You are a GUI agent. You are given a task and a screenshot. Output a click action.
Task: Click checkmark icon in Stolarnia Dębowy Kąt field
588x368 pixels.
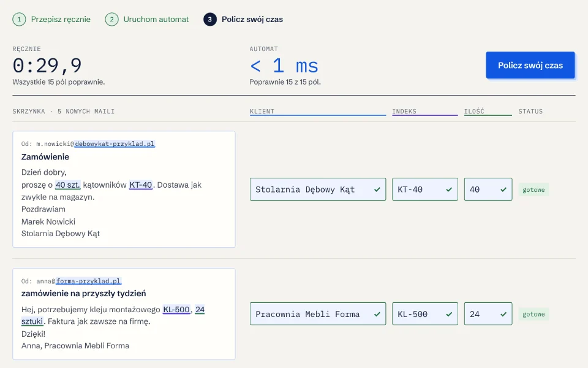click(x=377, y=190)
